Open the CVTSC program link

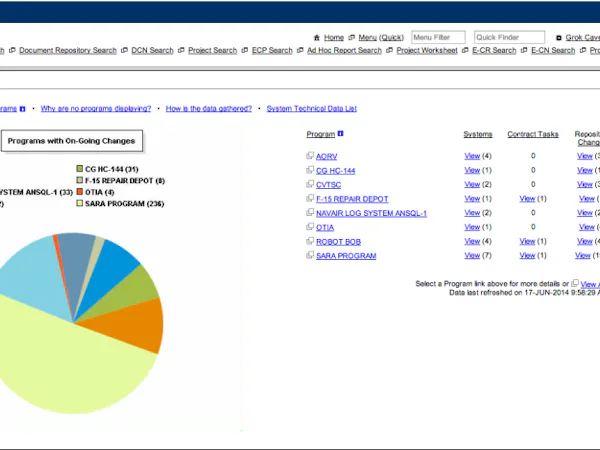click(328, 185)
